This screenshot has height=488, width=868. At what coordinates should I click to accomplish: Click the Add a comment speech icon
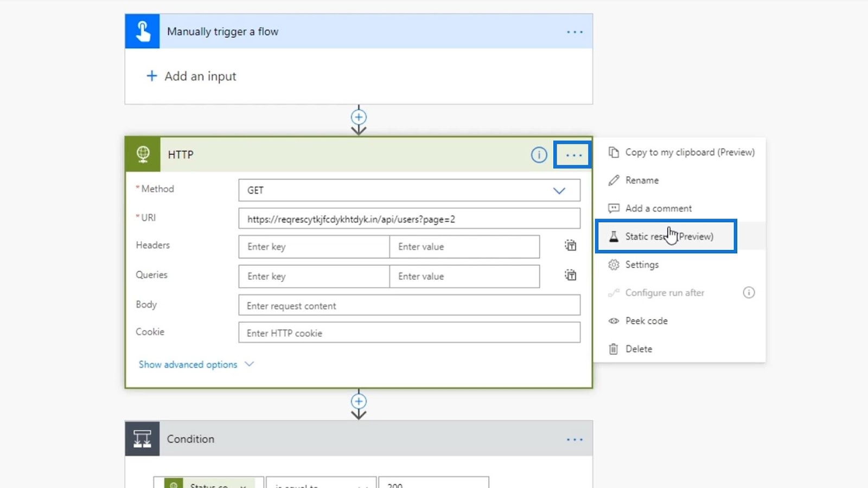614,209
